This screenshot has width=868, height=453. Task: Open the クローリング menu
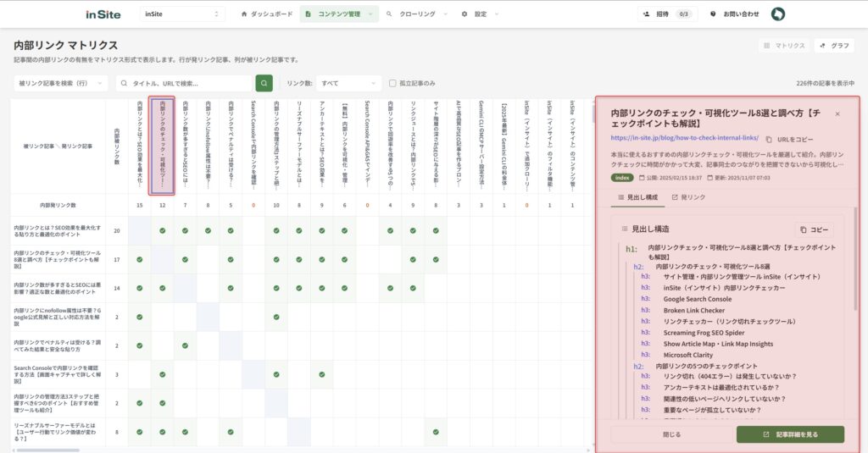click(417, 14)
